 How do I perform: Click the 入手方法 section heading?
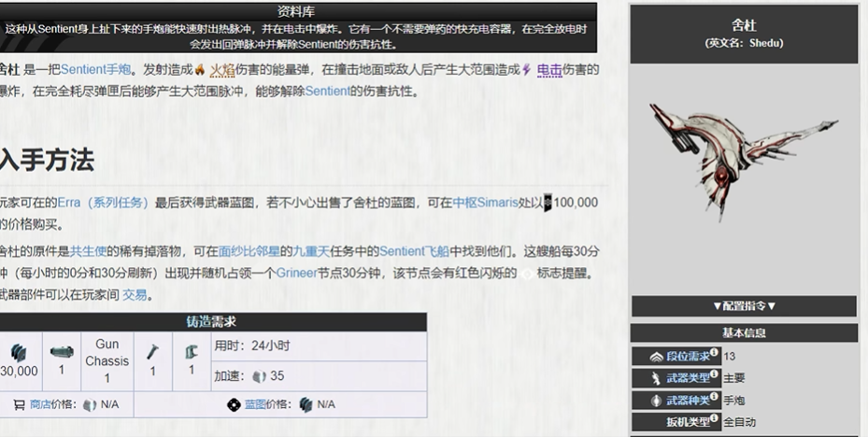coord(47,161)
